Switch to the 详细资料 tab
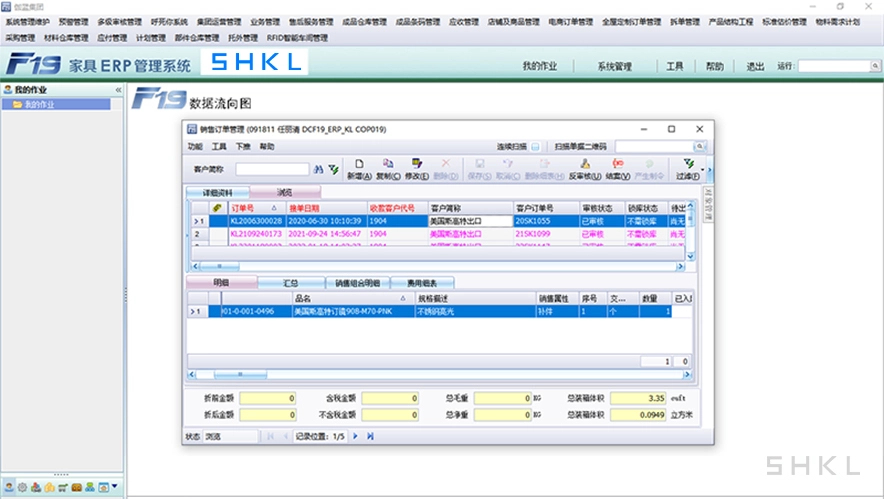884x499 pixels. point(218,193)
